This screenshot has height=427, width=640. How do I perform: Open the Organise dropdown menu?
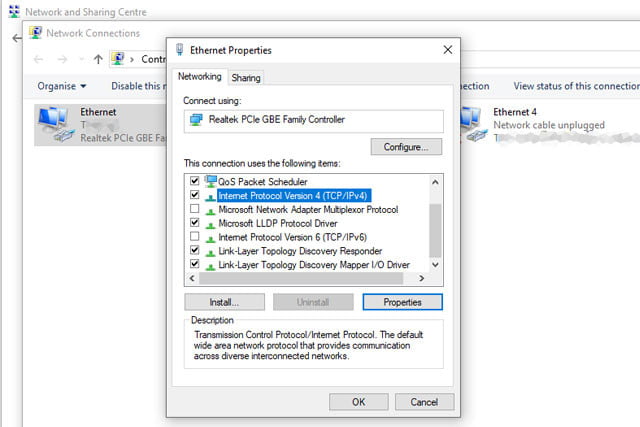coord(62,86)
